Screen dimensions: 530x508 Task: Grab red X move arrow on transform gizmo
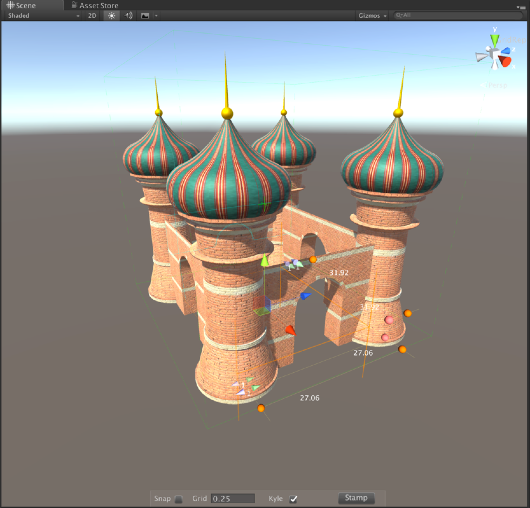point(290,330)
